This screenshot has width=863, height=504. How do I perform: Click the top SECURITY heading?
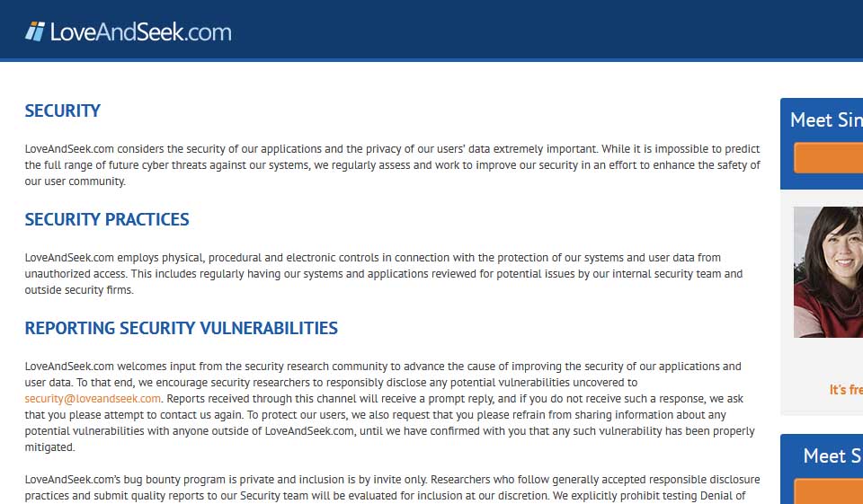[63, 111]
